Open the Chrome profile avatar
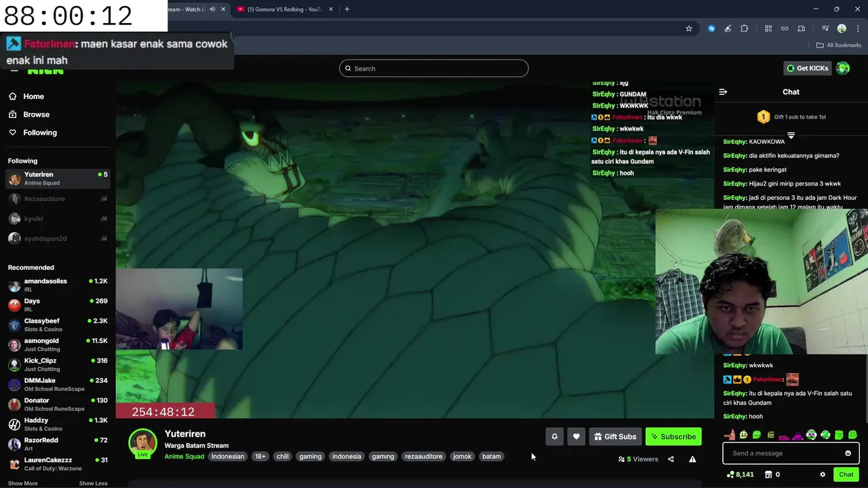The height and width of the screenshot is (488, 868). (x=842, y=28)
